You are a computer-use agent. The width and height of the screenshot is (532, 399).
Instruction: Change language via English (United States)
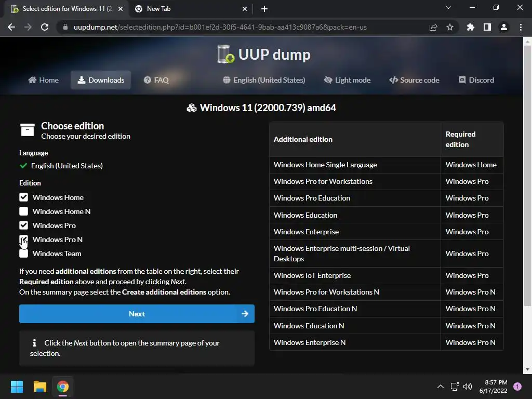coord(264,80)
